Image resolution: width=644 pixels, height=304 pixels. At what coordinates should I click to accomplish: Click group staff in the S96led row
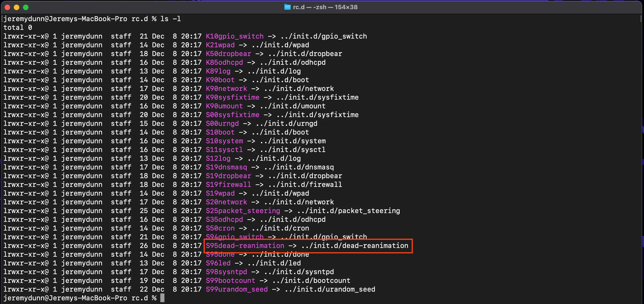coord(121,263)
